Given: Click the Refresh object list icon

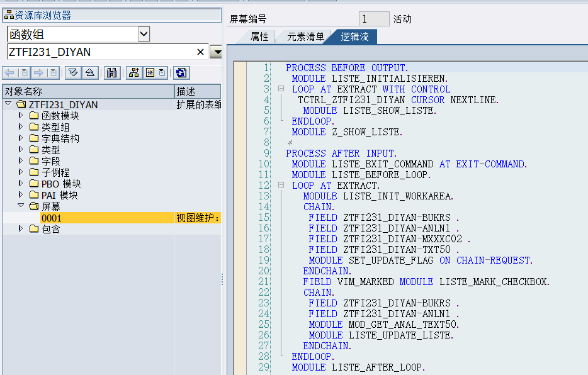Looking at the screenshot, I should [x=181, y=73].
